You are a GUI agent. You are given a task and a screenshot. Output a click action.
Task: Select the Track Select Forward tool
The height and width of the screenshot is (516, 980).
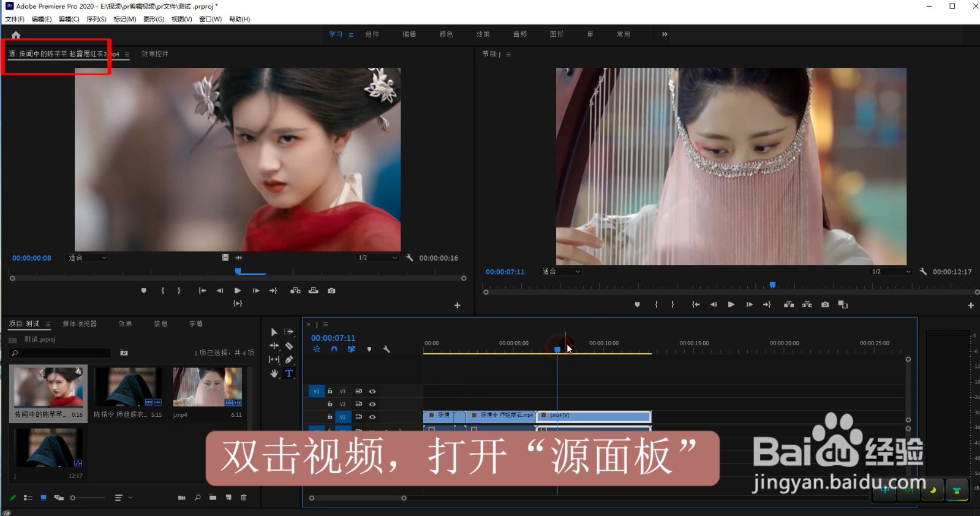[x=289, y=332]
